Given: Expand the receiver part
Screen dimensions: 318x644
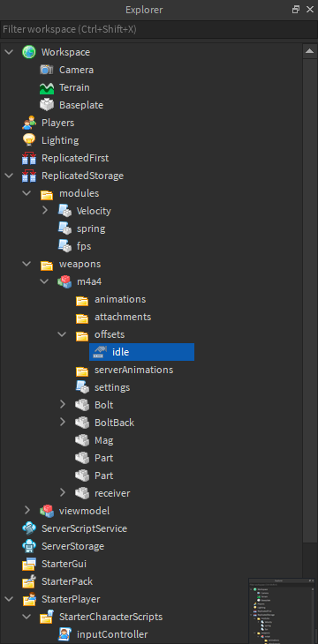Looking at the screenshot, I should coord(63,493).
